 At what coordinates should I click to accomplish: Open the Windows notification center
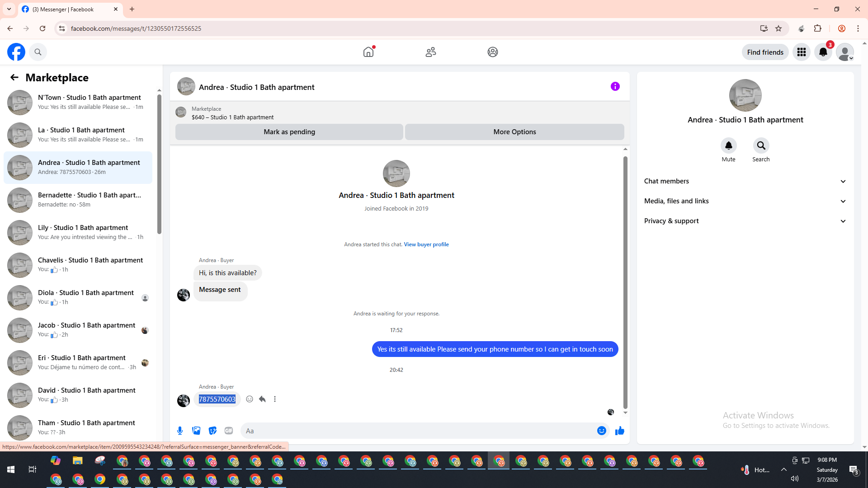coord(854,470)
